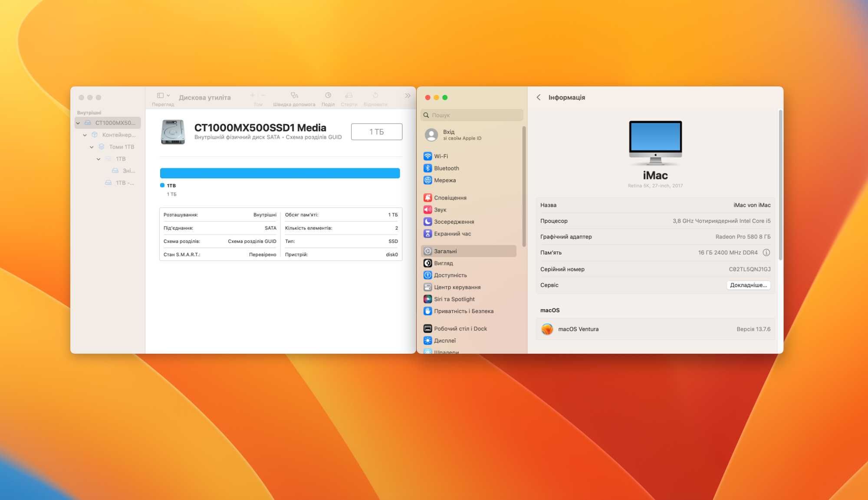This screenshot has width=868, height=500.
Task: Click the SSD type value
Action: point(393,242)
